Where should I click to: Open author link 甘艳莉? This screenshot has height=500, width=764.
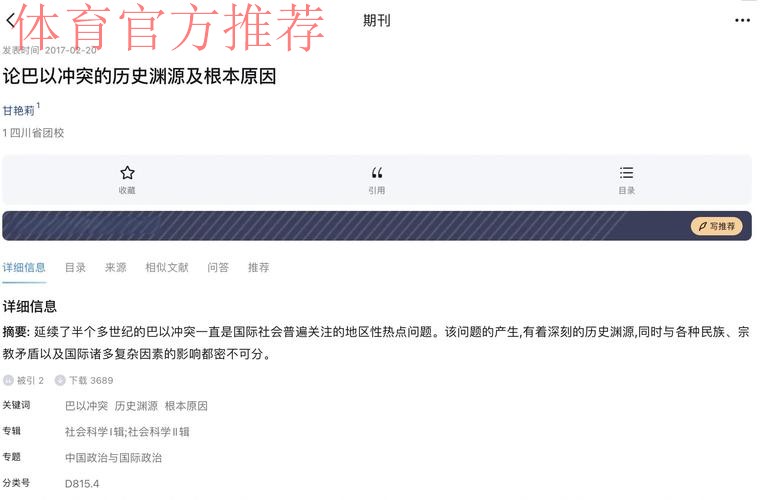[x=19, y=111]
